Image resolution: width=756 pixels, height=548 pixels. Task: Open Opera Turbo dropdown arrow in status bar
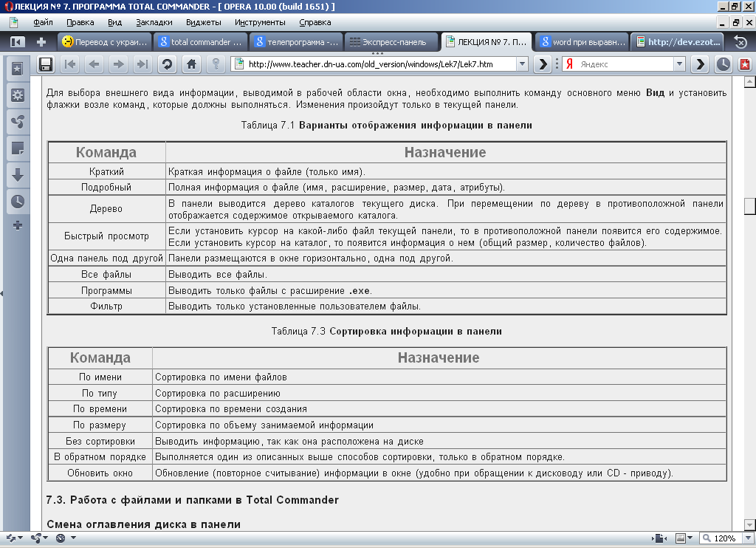73,538
